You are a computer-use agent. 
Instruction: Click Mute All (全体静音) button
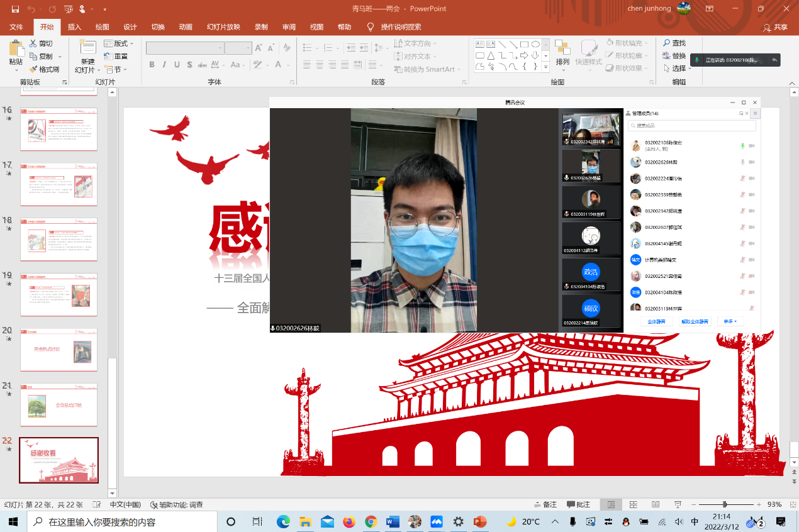click(656, 321)
